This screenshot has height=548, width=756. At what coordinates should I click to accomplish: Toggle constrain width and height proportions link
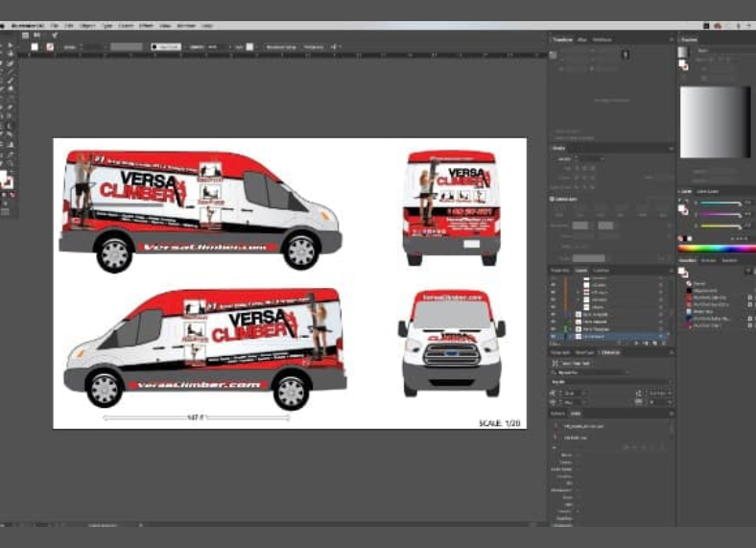(x=626, y=55)
